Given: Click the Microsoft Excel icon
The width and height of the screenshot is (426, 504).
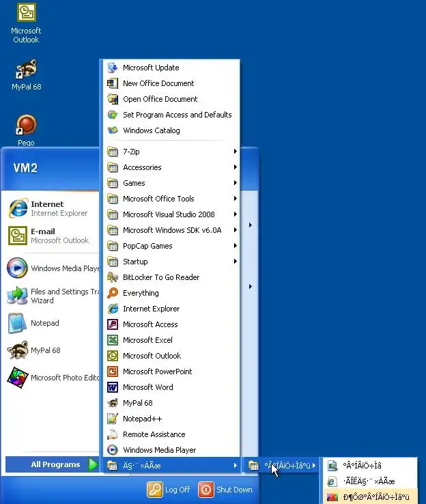Looking at the screenshot, I should click(113, 340).
